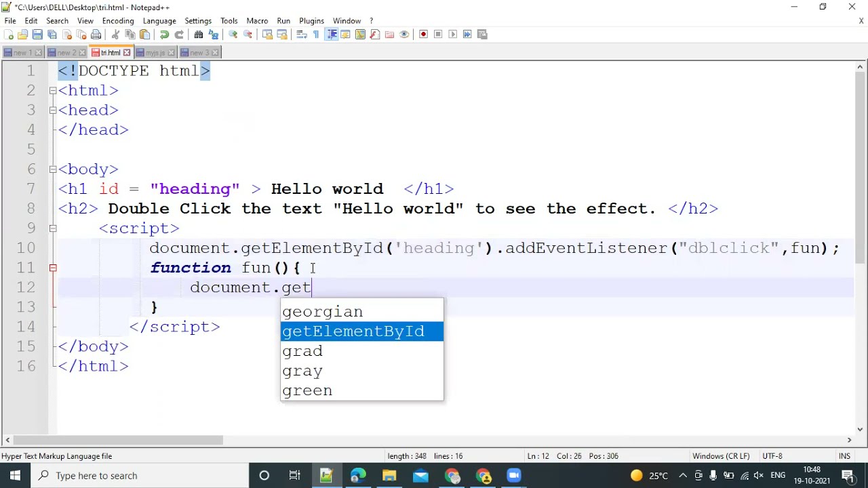The image size is (868, 488).
Task: Save the current file via toolbar icon
Action: (37, 35)
